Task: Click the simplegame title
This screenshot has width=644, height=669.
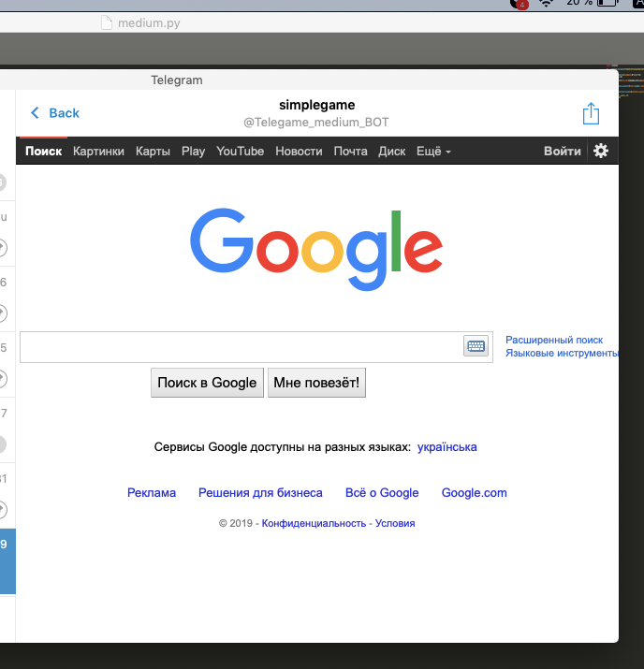Action: [x=316, y=105]
